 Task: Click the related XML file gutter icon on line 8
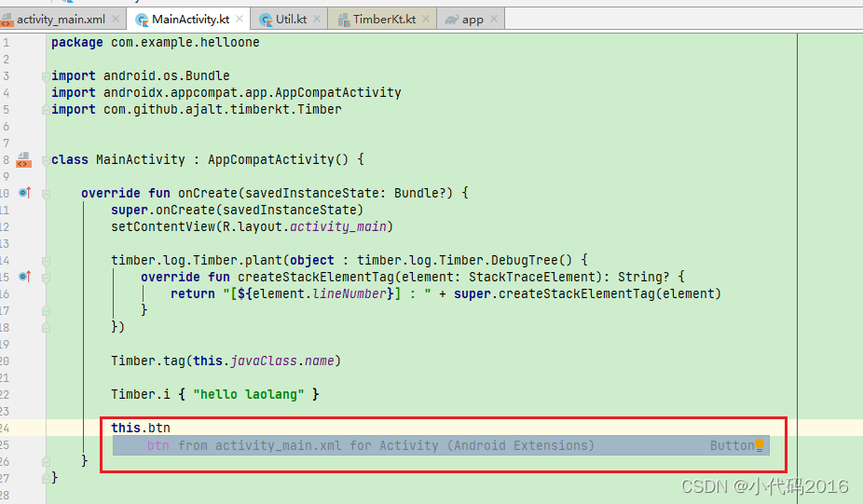point(23,159)
